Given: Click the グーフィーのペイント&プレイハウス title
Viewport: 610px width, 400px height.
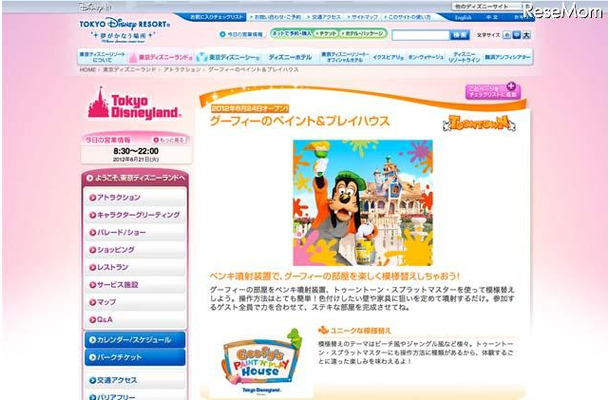Looking at the screenshot, I should [x=300, y=121].
